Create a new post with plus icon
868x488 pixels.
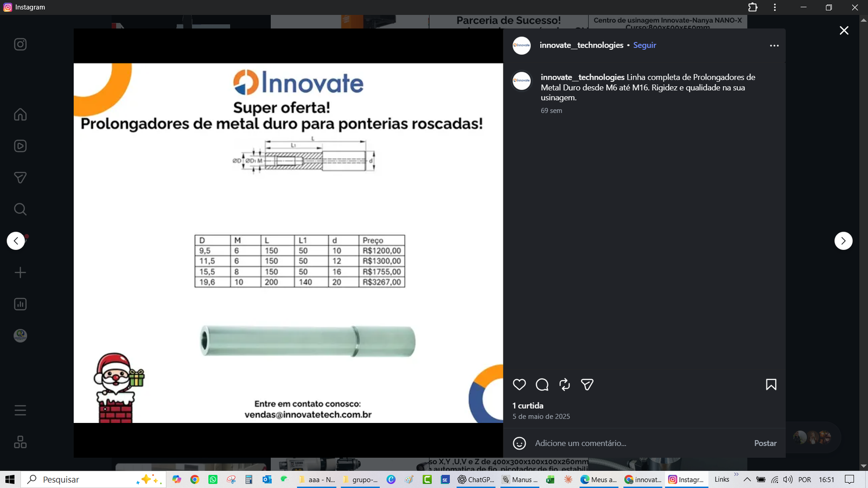click(20, 272)
